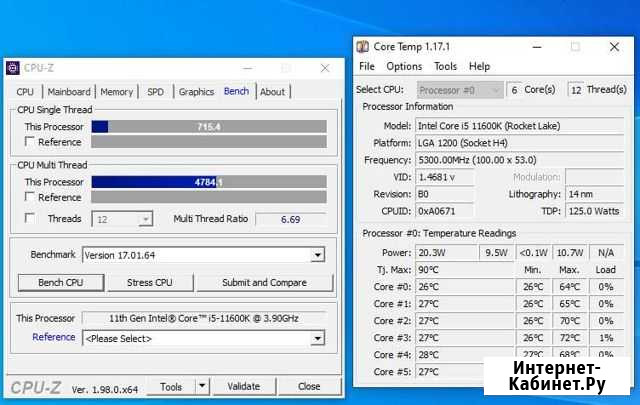Image resolution: width=640 pixels, height=405 pixels.
Task: Open Select CPU Processor #0 dropdown
Action: pos(460,90)
